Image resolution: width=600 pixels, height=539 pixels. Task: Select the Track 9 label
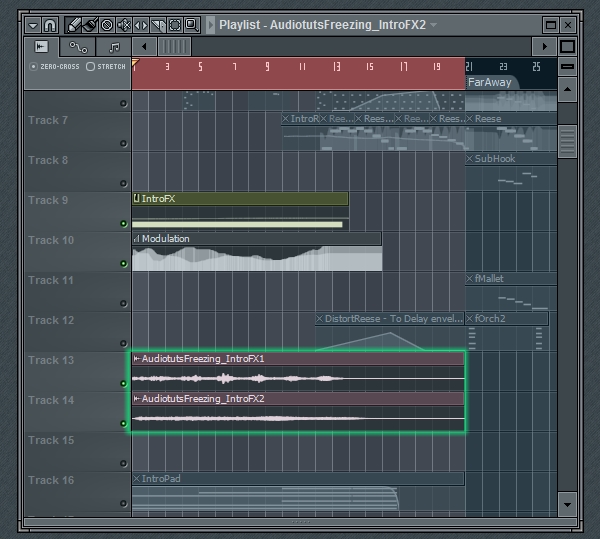pos(48,200)
